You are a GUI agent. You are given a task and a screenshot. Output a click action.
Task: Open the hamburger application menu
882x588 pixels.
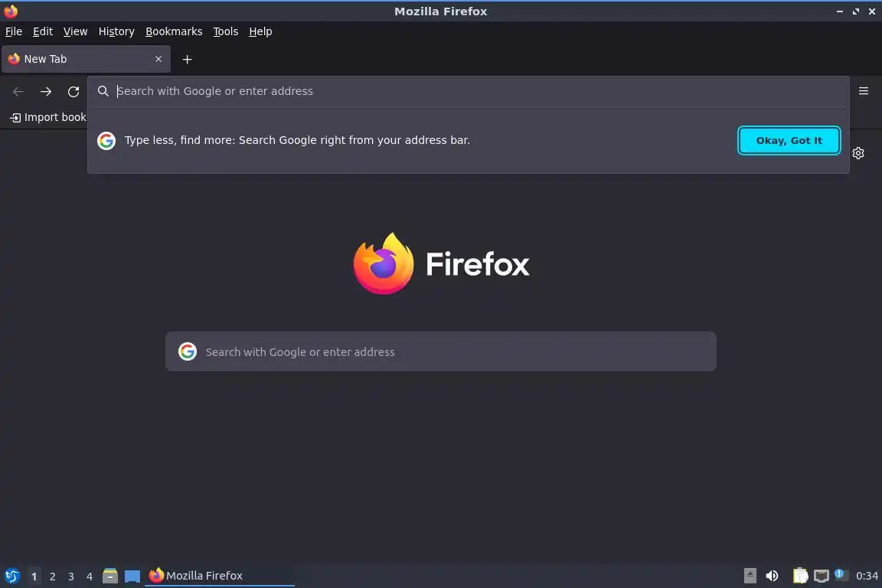coord(864,91)
